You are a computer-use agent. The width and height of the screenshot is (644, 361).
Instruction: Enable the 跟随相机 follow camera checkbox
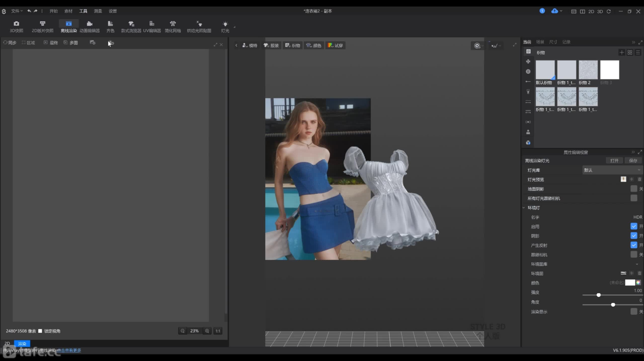[634, 254]
